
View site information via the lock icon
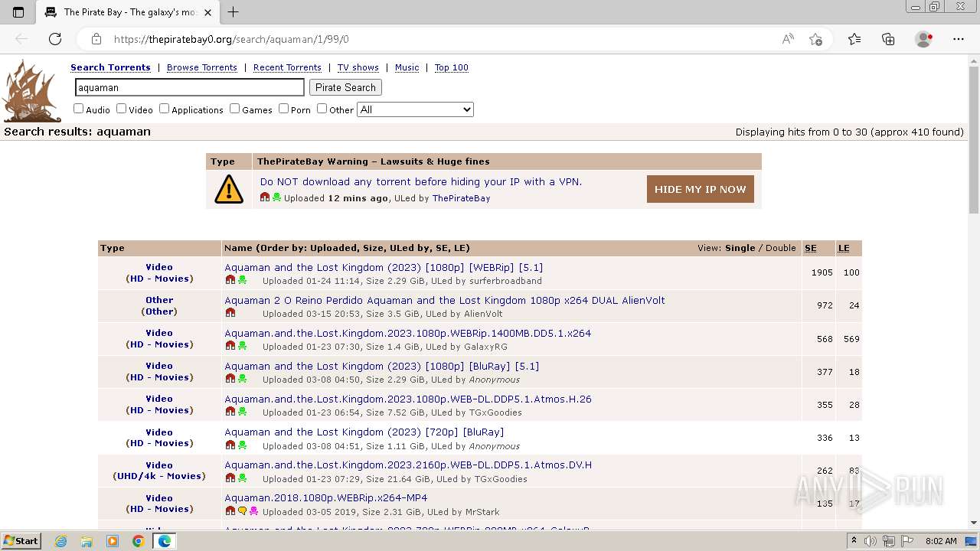[96, 39]
